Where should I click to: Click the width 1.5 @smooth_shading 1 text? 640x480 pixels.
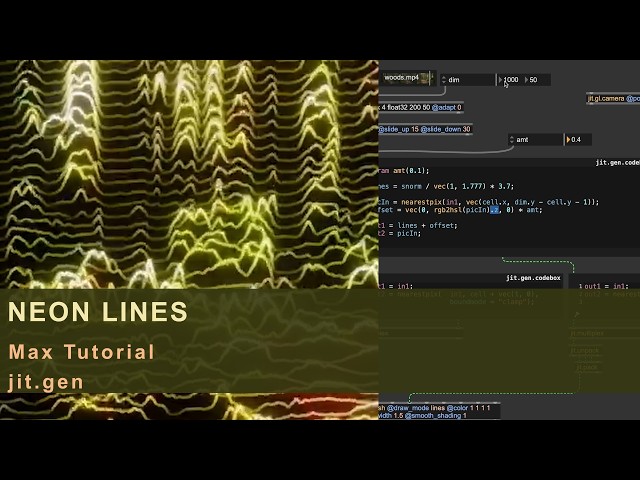pos(422,416)
